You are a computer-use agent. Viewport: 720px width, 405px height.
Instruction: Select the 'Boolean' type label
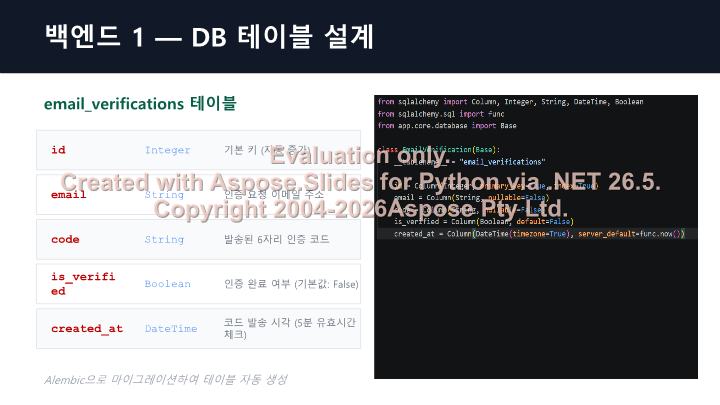click(168, 284)
